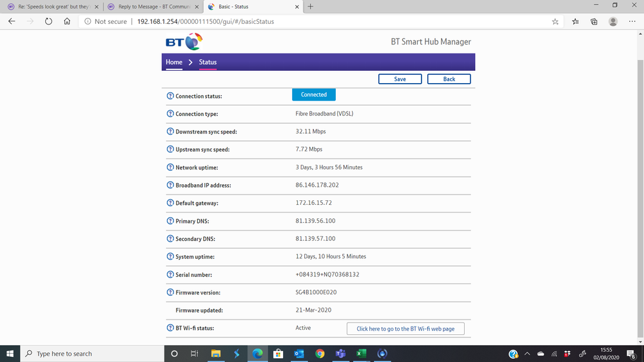The height and width of the screenshot is (362, 644).
Task: Click the BT logo
Action: tap(184, 43)
